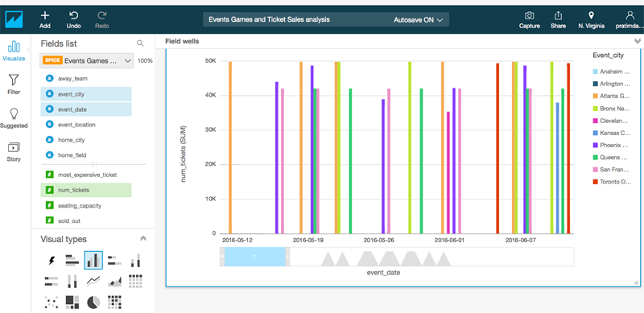Select the num_tickets measure
This screenshot has height=313, width=644.
[86, 190]
